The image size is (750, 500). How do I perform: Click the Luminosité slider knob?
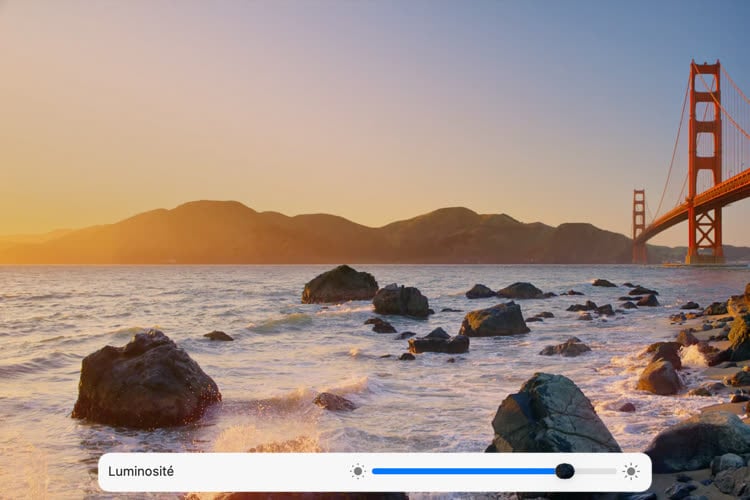pyautogui.click(x=564, y=471)
